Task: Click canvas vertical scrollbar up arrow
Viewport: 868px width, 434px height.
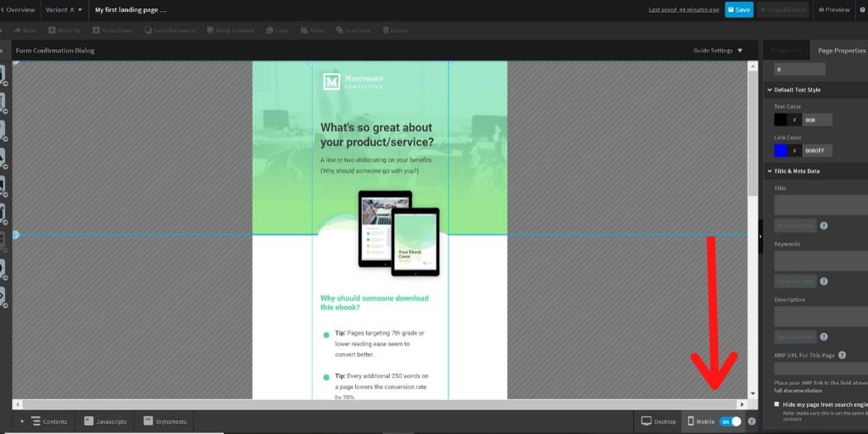Action: 753,65
